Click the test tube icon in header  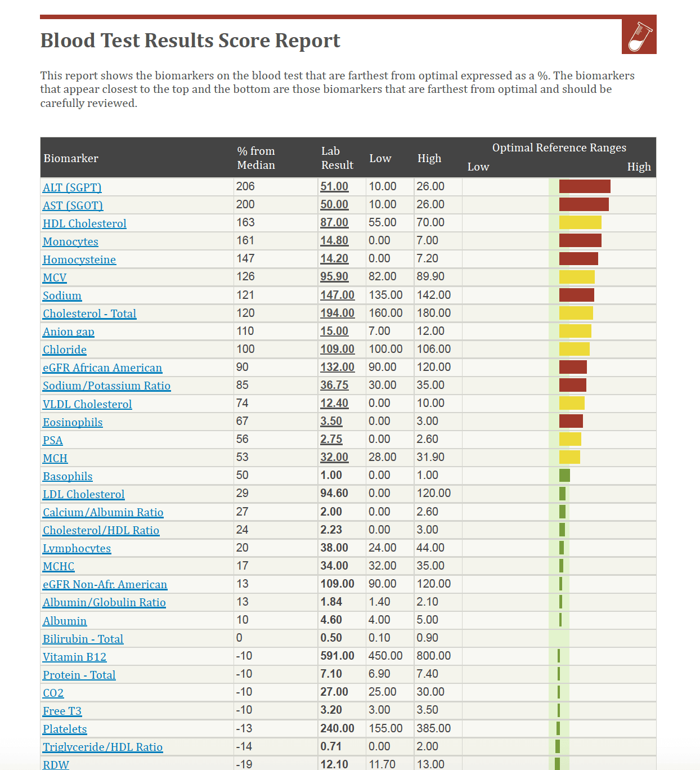[x=639, y=37]
